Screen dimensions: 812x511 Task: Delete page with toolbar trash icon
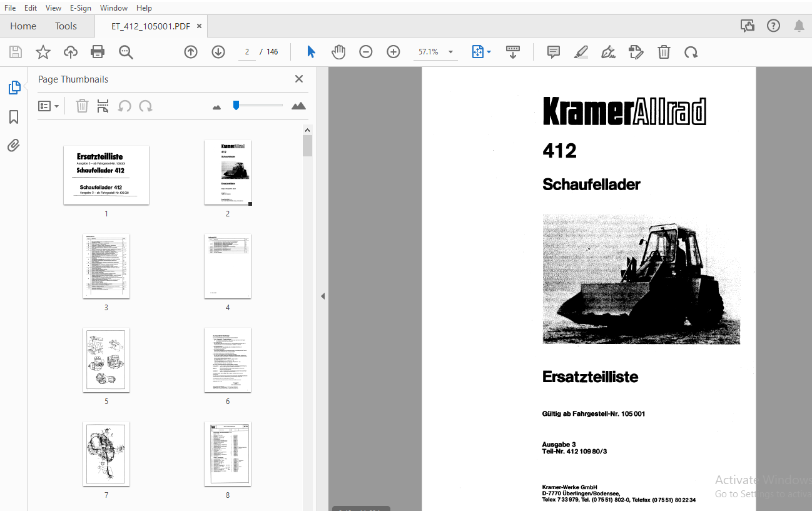(664, 52)
